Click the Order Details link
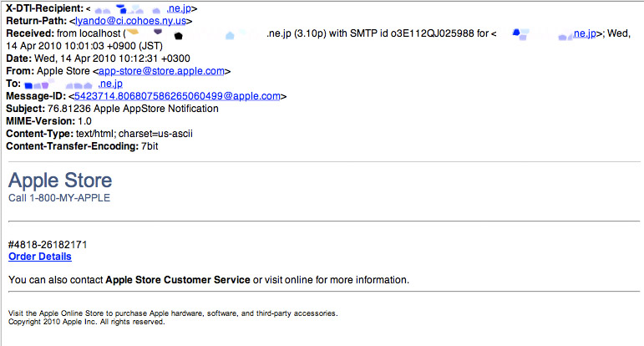This screenshot has width=644, height=346. pyautogui.click(x=40, y=257)
